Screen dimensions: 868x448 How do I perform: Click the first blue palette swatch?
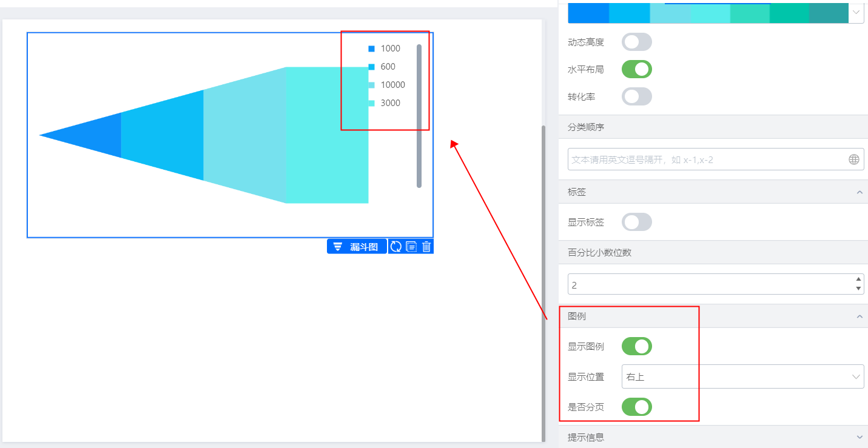(588, 13)
